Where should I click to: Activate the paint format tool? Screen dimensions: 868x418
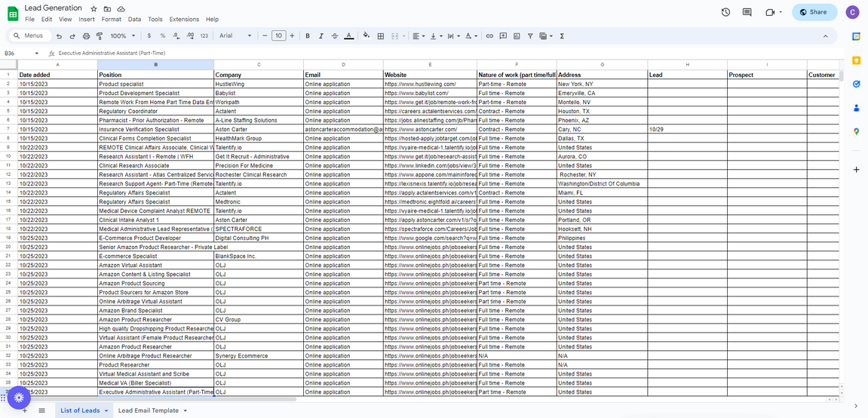(100, 36)
